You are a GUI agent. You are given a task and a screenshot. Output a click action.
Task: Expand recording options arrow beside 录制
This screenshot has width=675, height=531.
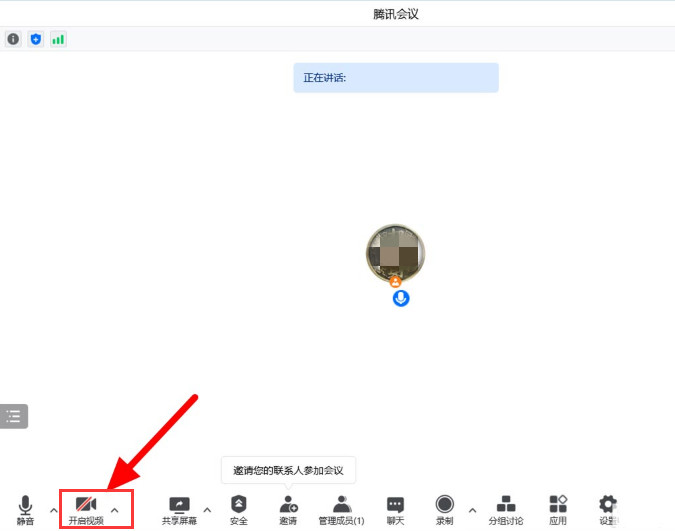(x=472, y=510)
